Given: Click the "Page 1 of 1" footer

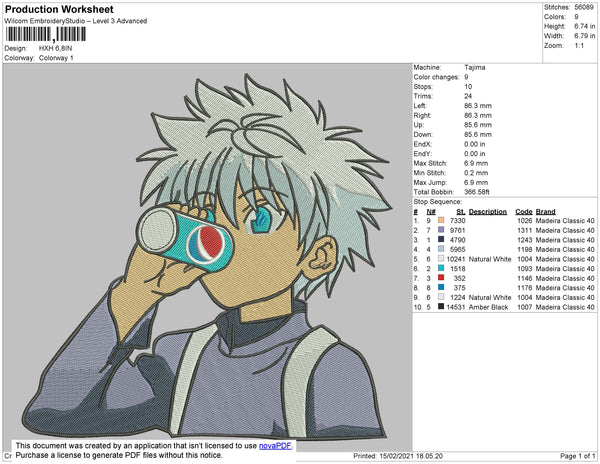Looking at the screenshot, I should pos(577,456).
